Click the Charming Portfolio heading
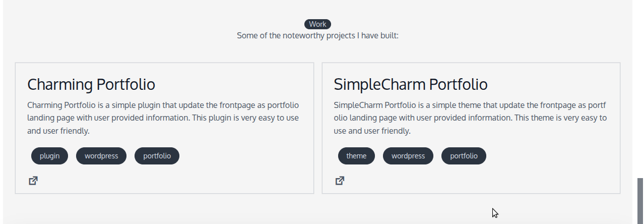The width and height of the screenshot is (644, 224). click(91, 84)
